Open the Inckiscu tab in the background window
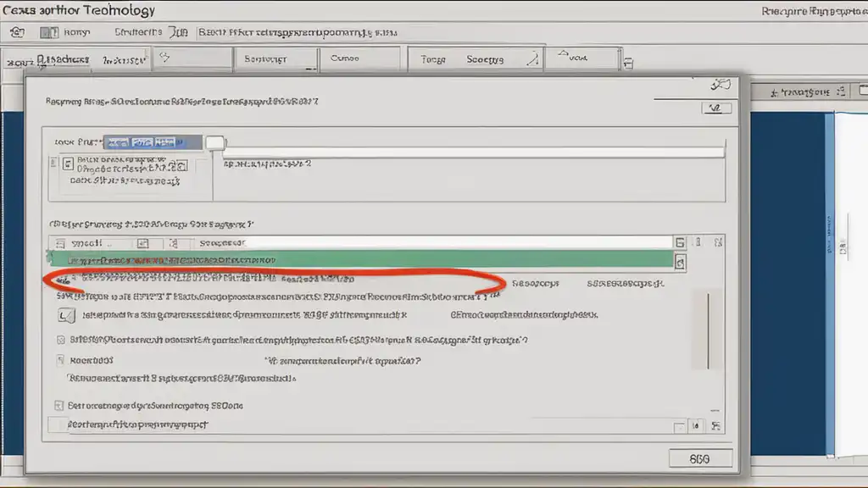868x488 pixels. (x=124, y=60)
